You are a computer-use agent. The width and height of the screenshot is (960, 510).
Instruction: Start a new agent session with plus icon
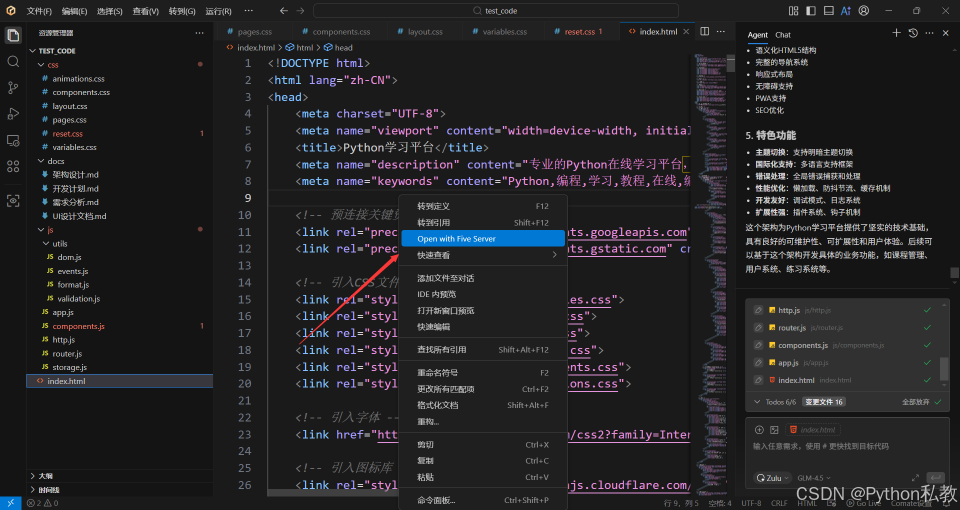point(896,34)
